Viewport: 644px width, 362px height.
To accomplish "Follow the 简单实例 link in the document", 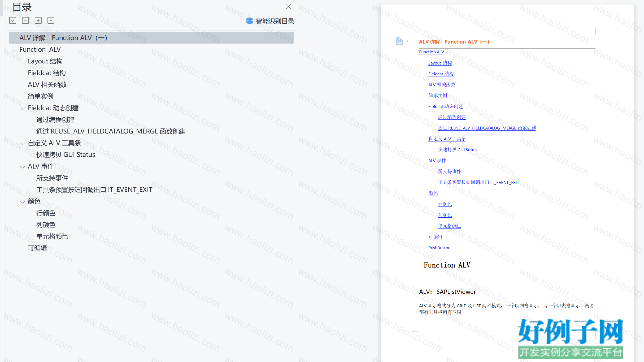I will pos(438,96).
